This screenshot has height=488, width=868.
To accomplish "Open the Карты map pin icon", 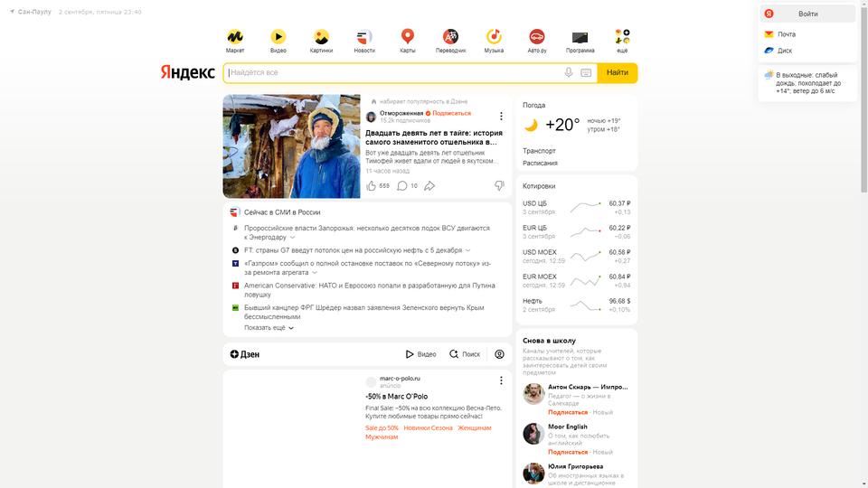I will (408, 36).
